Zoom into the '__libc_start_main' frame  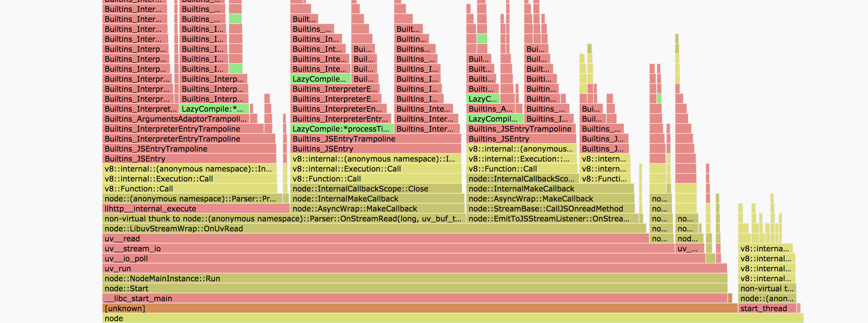click(x=414, y=298)
